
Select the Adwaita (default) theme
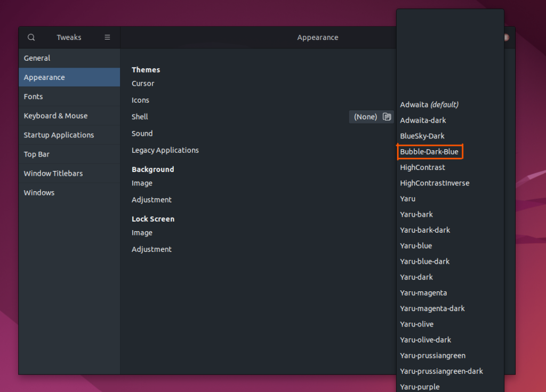[430, 104]
